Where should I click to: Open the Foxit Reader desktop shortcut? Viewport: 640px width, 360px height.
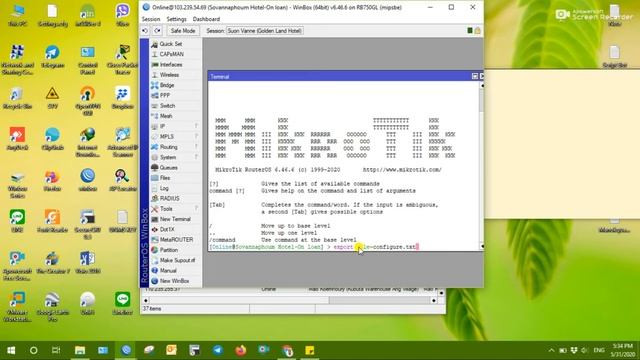[x=52, y=222]
